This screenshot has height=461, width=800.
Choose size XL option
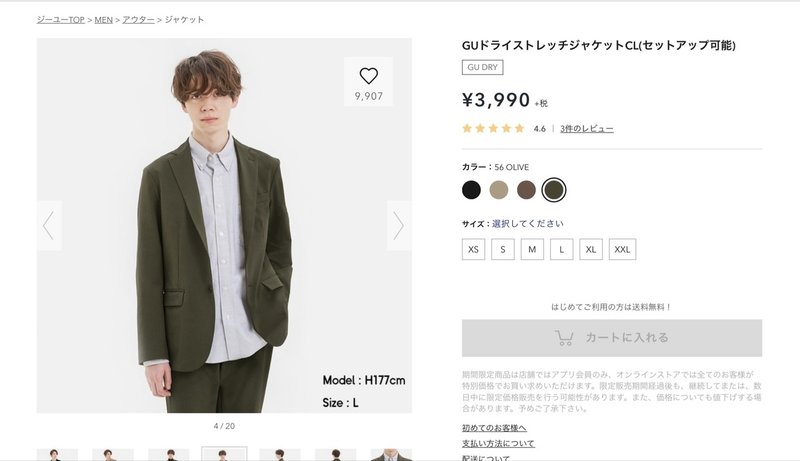(591, 249)
